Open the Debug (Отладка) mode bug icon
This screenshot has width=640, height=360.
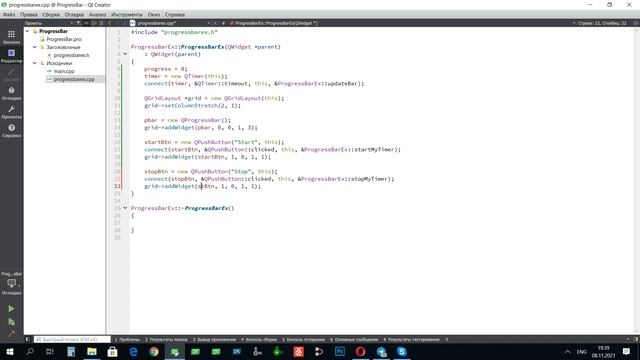11,93
